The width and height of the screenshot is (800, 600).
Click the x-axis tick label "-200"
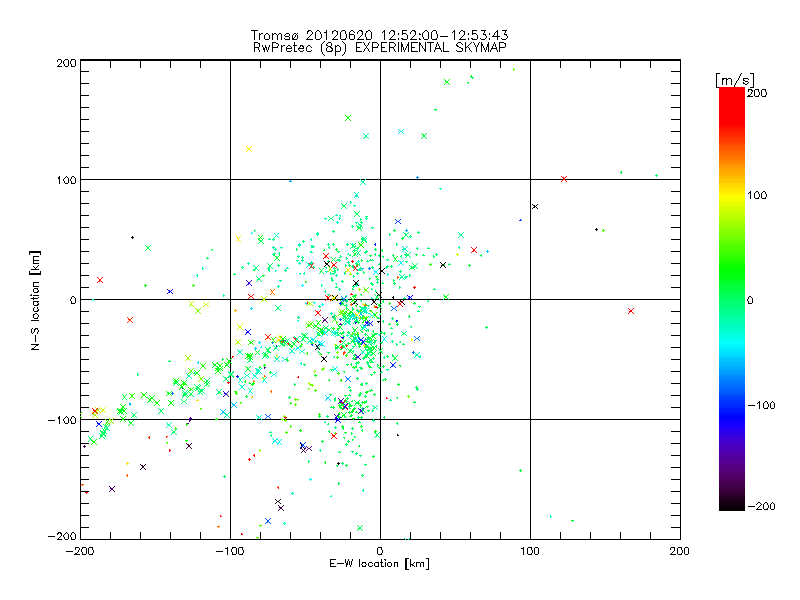coord(80,551)
